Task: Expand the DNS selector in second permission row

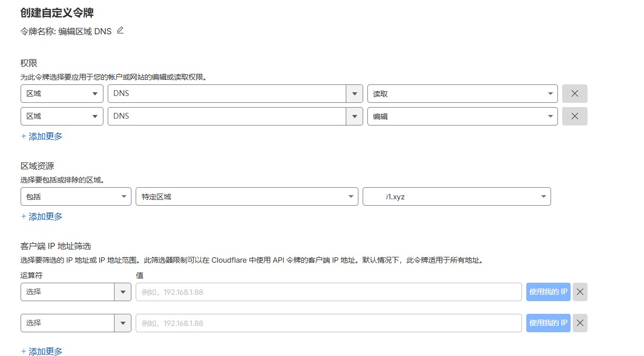Action: 354,117
